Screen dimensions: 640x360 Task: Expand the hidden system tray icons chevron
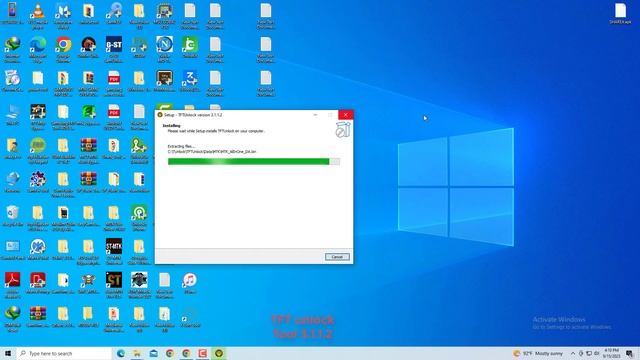(573, 353)
